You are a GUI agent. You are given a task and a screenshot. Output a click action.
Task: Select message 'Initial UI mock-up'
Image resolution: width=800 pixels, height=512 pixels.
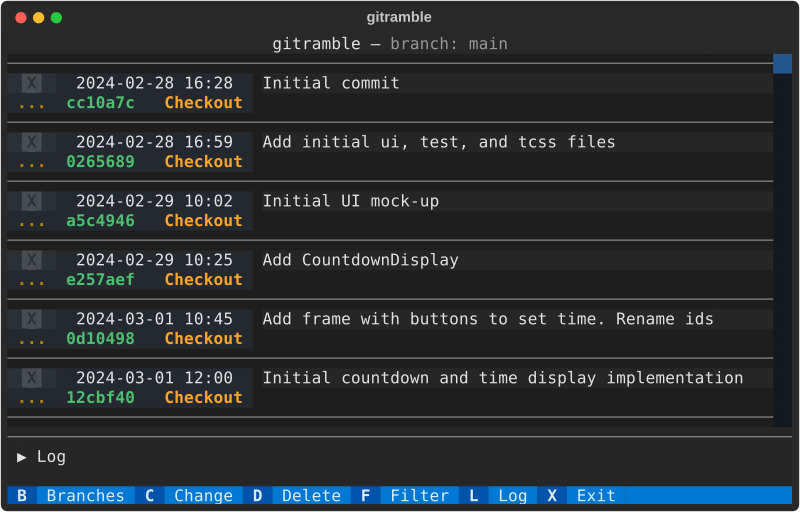(x=351, y=201)
